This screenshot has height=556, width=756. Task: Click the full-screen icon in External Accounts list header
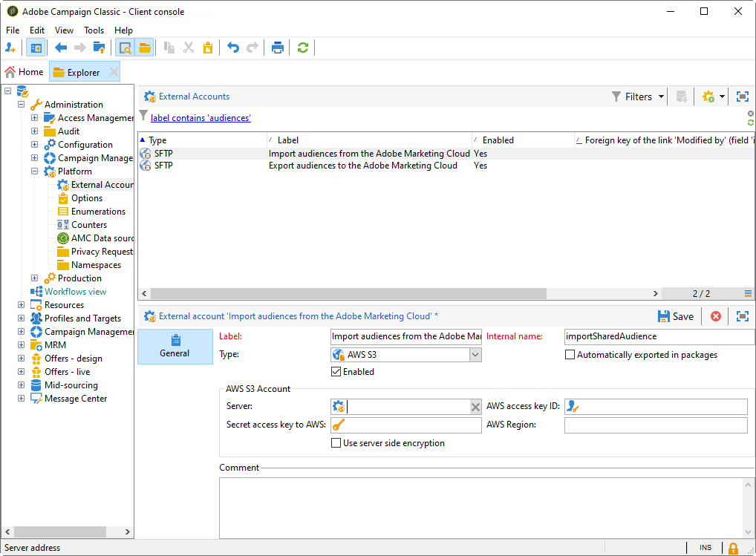pyautogui.click(x=743, y=97)
